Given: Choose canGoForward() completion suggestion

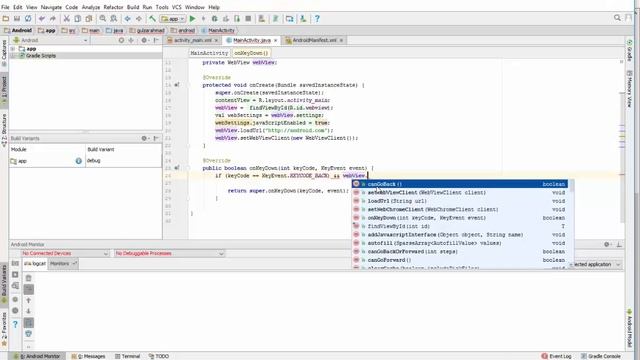Looking at the screenshot, I should 460,260.
